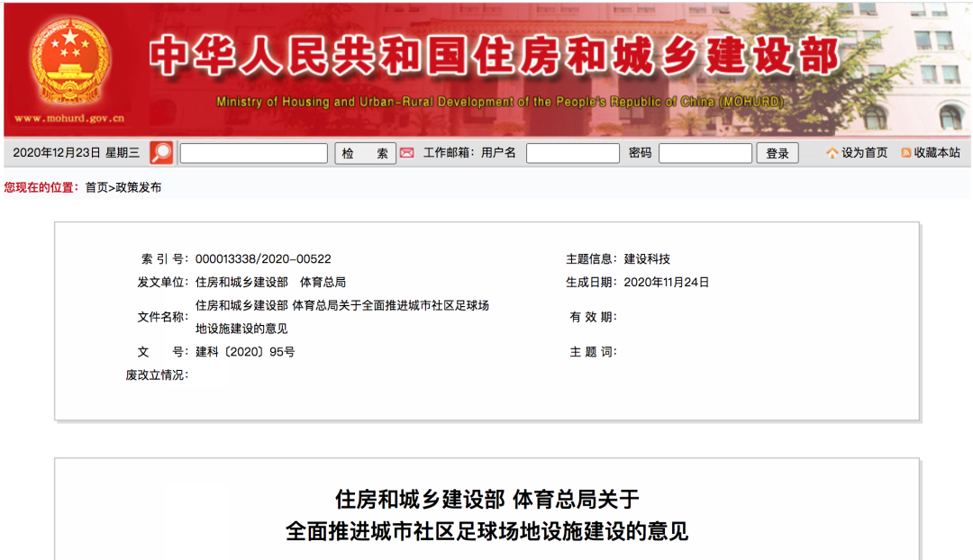Screen dimensions: 973x560
Task: Click the 用户名 username input field
Action: point(572,154)
